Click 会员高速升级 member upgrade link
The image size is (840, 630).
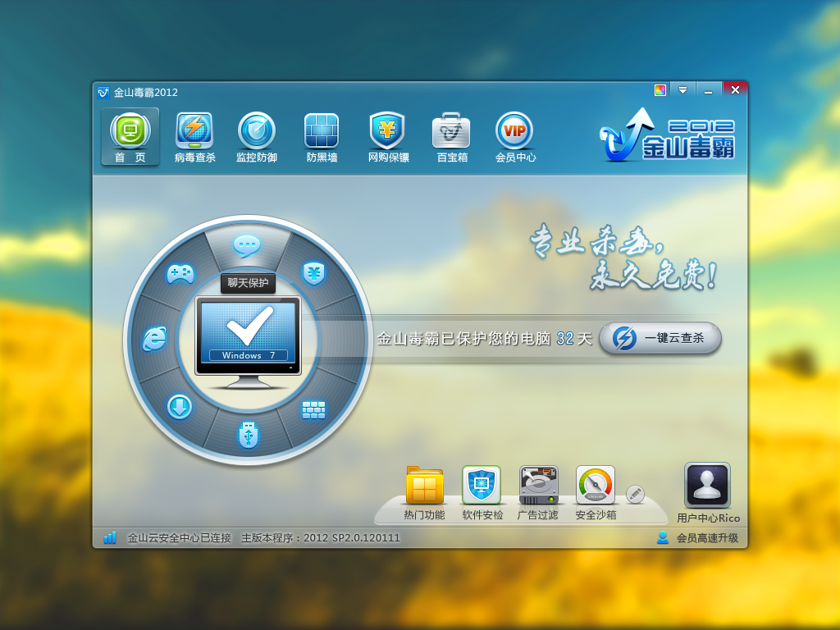pos(707,538)
